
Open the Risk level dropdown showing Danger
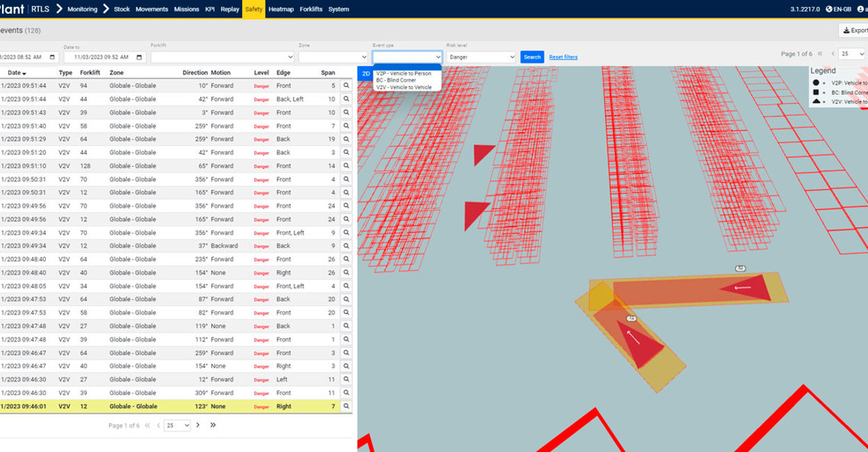[481, 57]
